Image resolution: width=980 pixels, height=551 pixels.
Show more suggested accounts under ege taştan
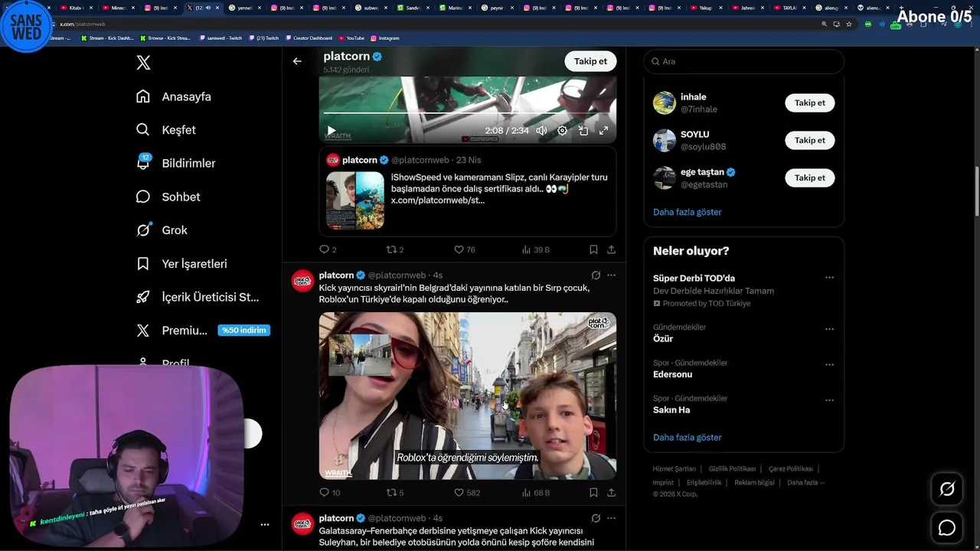coord(687,212)
